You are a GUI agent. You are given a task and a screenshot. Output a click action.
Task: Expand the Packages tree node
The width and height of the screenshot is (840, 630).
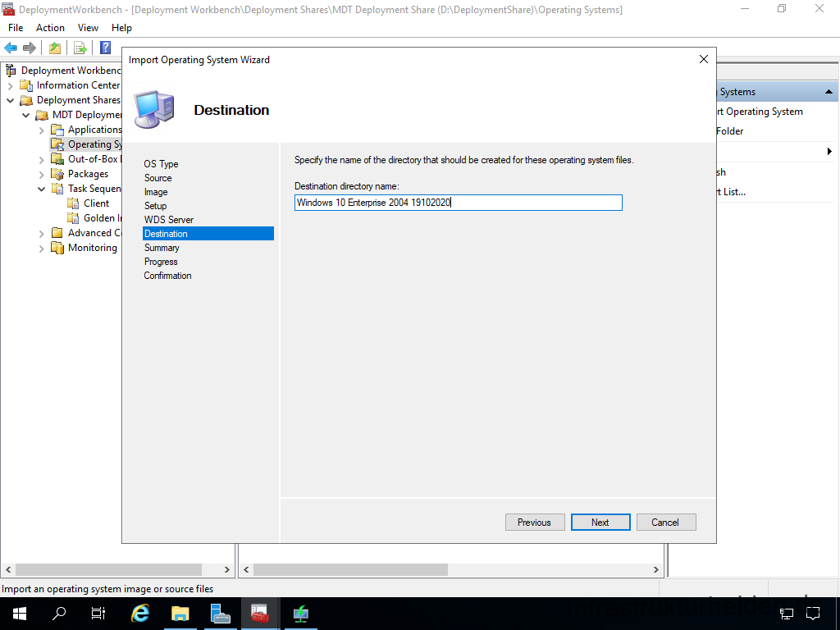coord(41,174)
